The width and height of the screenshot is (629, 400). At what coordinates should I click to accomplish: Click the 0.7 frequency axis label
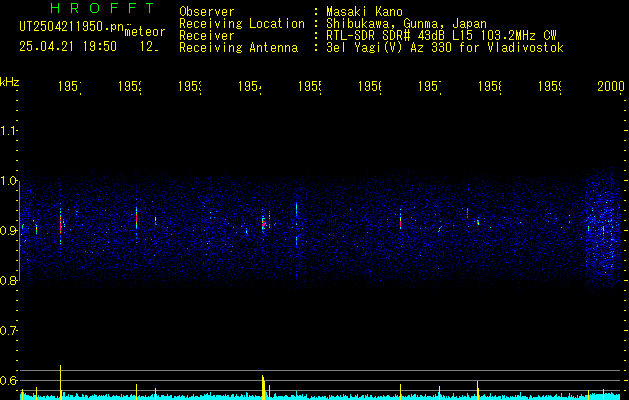click(x=8, y=331)
